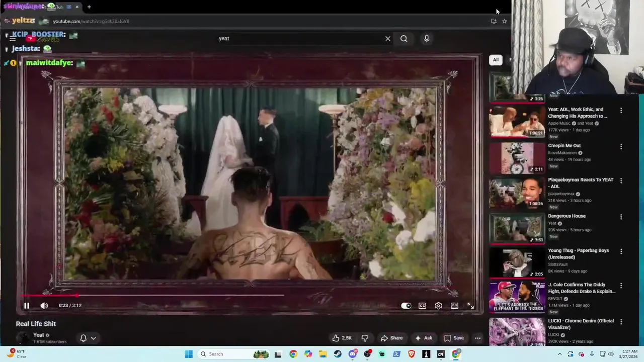Open Discord from the taskbar
The image size is (644, 362).
pos(352,354)
